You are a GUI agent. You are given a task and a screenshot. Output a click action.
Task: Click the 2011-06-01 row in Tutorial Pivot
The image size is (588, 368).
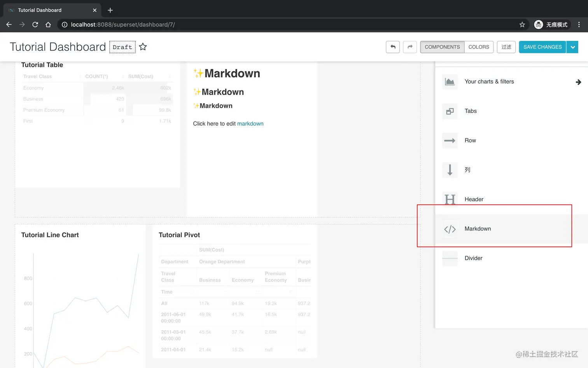tap(235, 318)
